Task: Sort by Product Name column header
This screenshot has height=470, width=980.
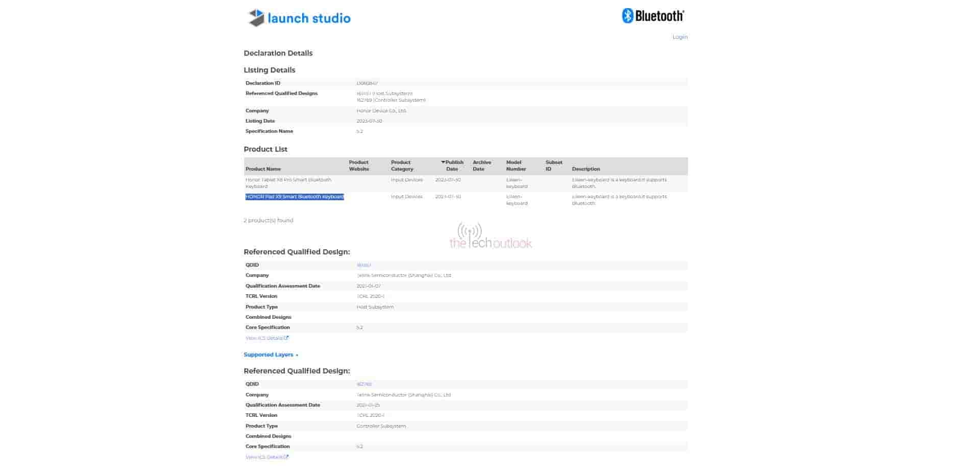Action: (263, 169)
